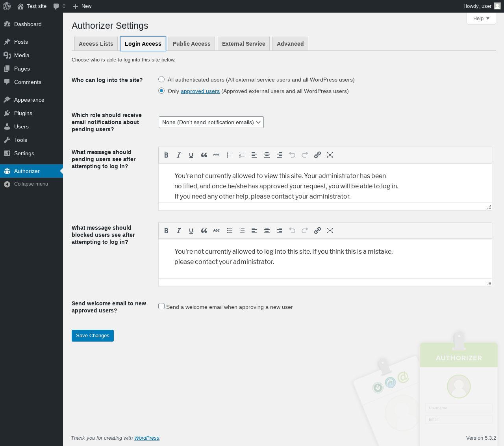Click Align right in blocked users editor
Viewport: 504px width, 446px height.
click(x=280, y=230)
